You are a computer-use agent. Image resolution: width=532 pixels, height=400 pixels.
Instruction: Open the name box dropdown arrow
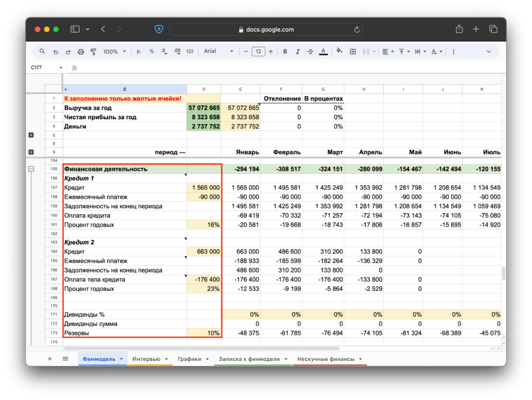[60, 68]
